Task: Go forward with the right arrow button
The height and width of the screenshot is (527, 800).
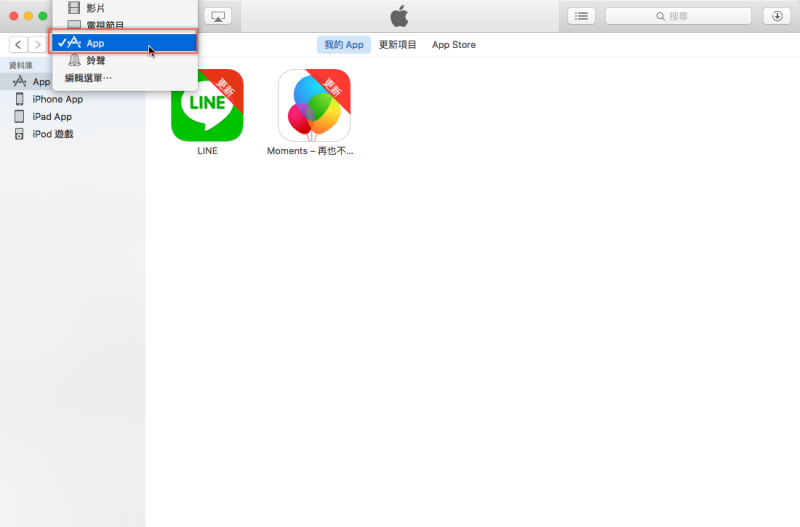Action: coord(37,45)
